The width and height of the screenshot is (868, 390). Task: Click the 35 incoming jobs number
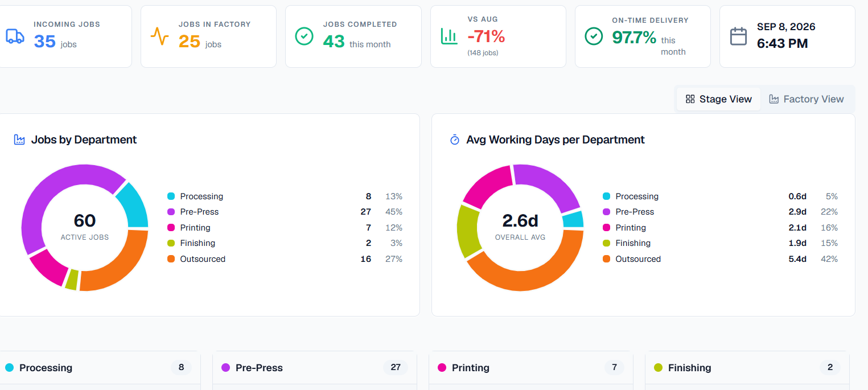[x=44, y=42]
